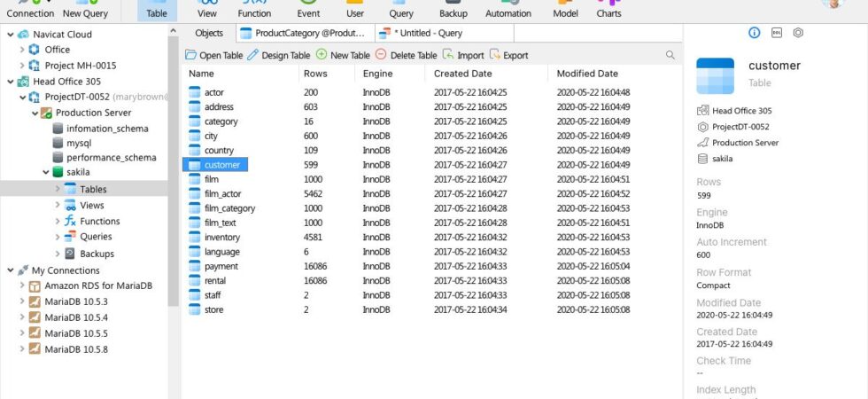The height and width of the screenshot is (399, 868).
Task: Collapse the sakila database node
Action: [46, 172]
